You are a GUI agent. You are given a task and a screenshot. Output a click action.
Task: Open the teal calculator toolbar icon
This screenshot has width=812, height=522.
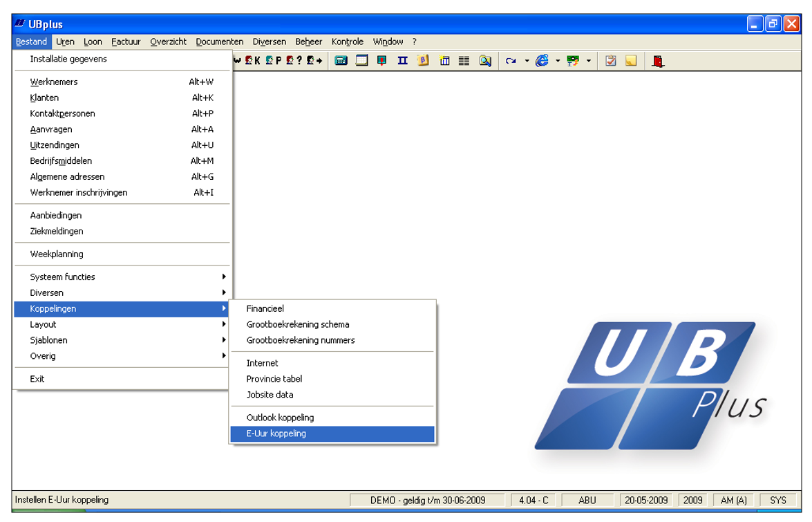click(x=341, y=61)
